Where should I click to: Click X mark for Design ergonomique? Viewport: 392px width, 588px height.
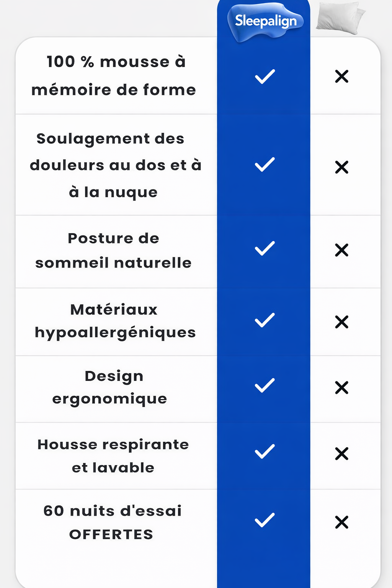341,388
